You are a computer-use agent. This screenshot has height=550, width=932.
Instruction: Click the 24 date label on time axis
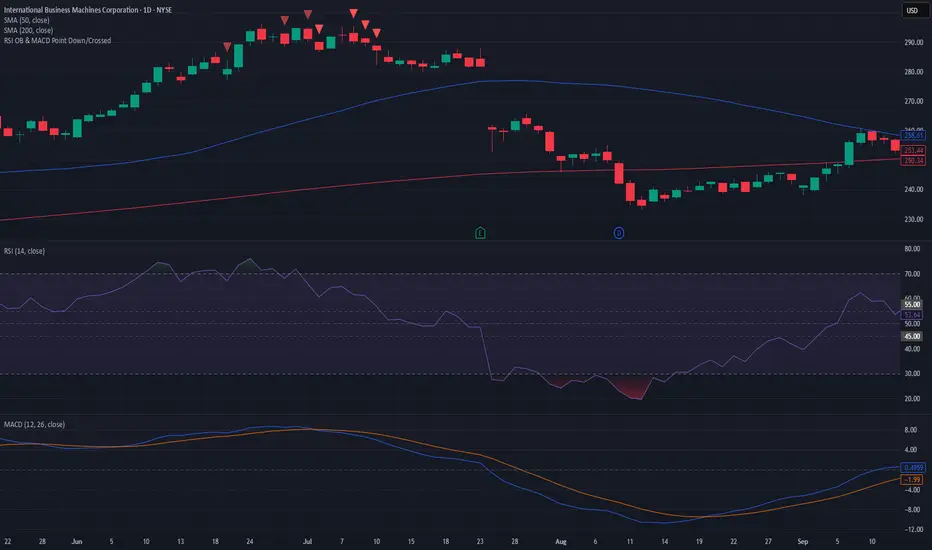click(250, 542)
